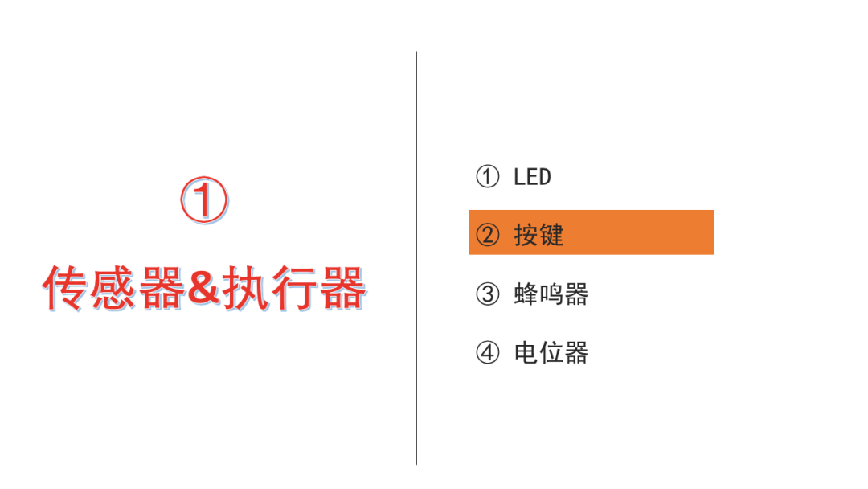The height and width of the screenshot is (489, 868).
Task: Click the circled 2 in the orange bar
Action: point(488,235)
